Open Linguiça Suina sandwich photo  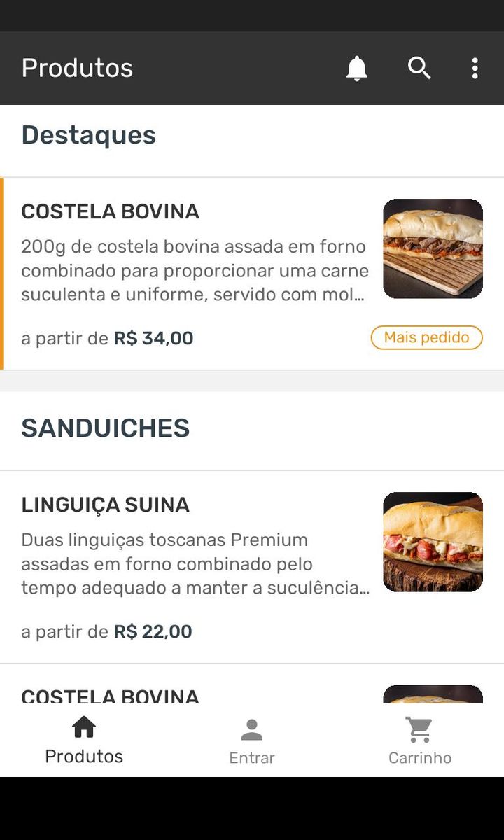tap(433, 542)
